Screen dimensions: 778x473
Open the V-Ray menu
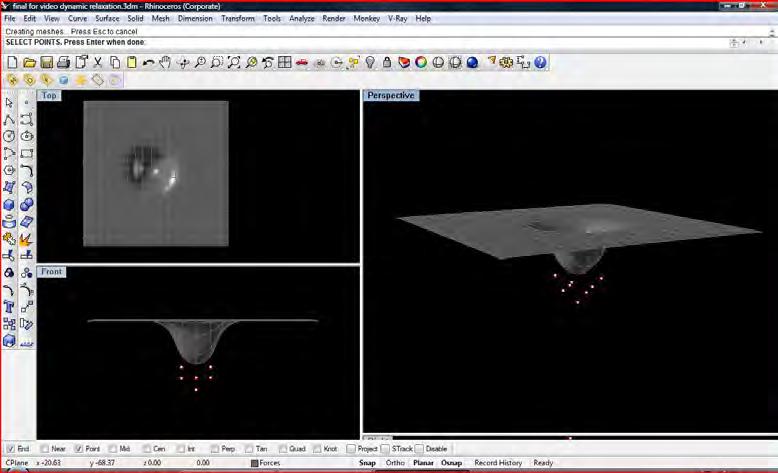397,18
